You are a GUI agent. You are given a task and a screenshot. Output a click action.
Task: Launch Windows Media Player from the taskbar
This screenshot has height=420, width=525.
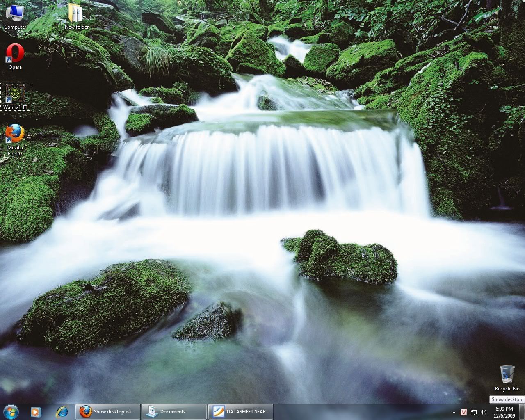pyautogui.click(x=36, y=411)
